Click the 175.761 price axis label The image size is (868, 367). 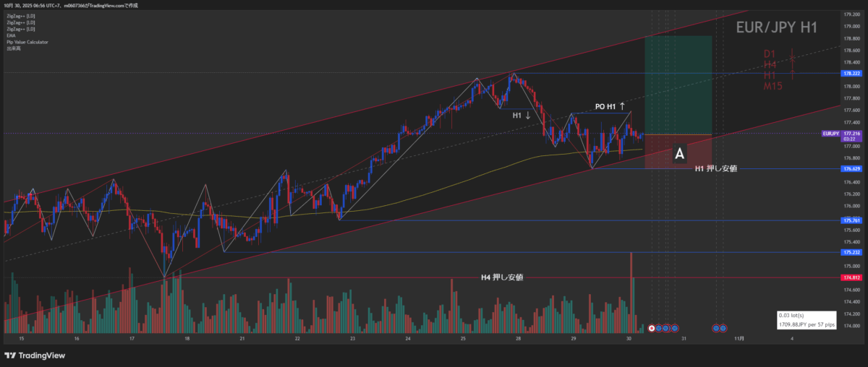(851, 220)
